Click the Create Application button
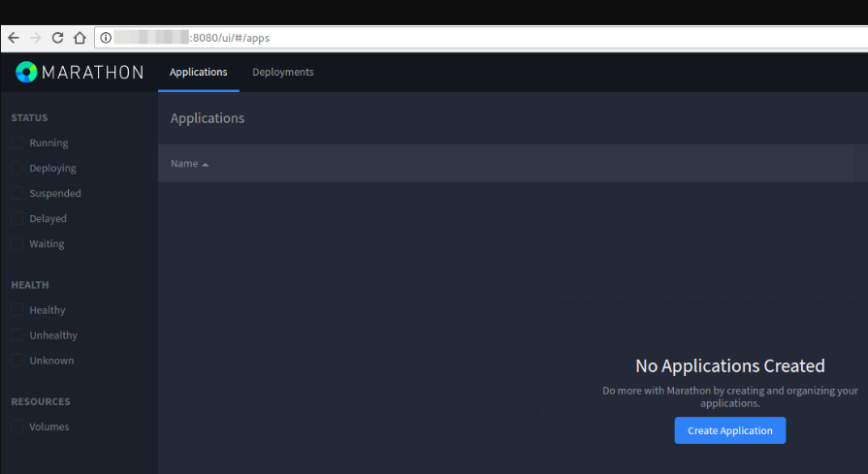The image size is (868, 474). tap(730, 430)
